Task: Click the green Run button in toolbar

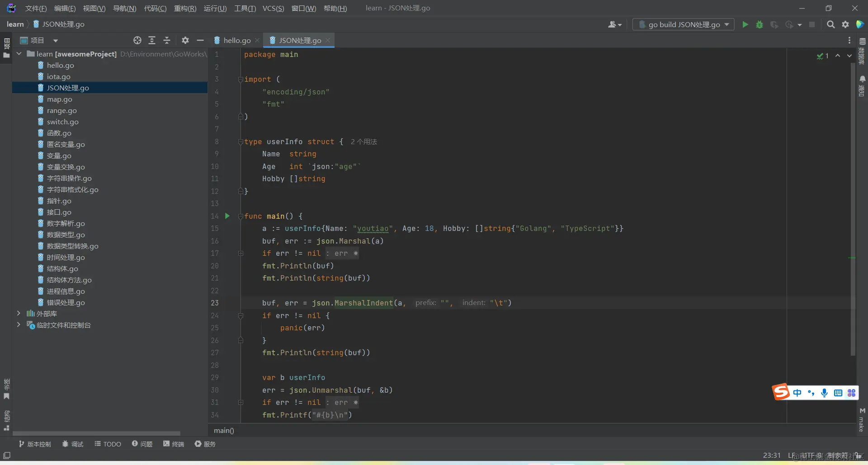Action: (x=745, y=24)
